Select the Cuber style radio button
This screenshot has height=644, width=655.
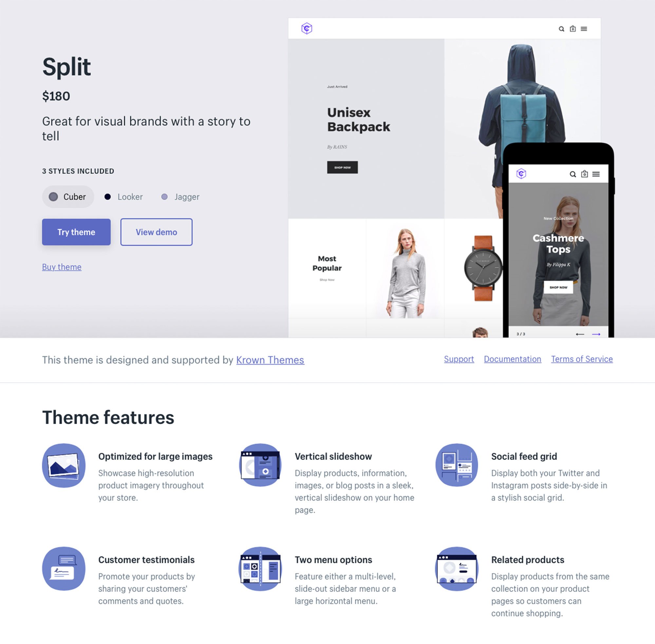coord(54,196)
